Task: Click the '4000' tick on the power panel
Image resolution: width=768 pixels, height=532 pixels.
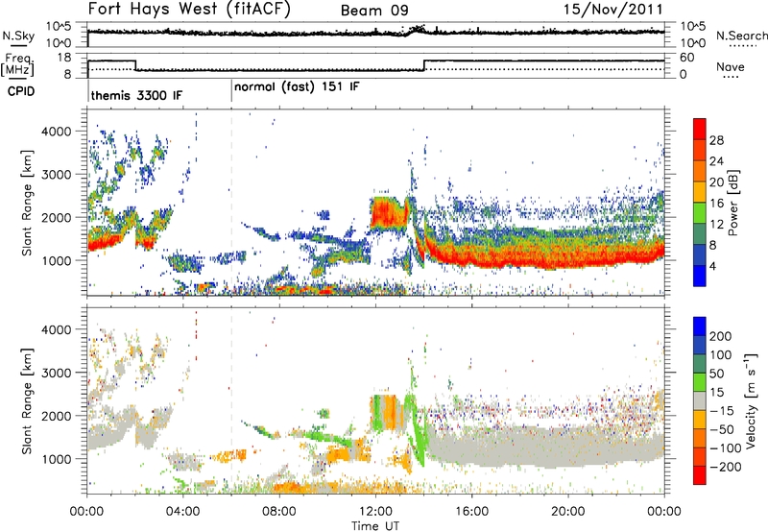Action: tap(56, 132)
